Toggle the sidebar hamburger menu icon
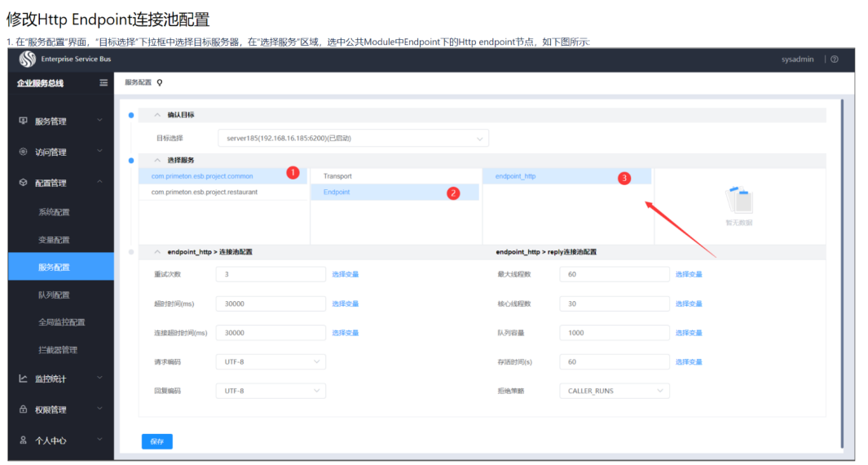This screenshot has width=868, height=465. pos(104,83)
